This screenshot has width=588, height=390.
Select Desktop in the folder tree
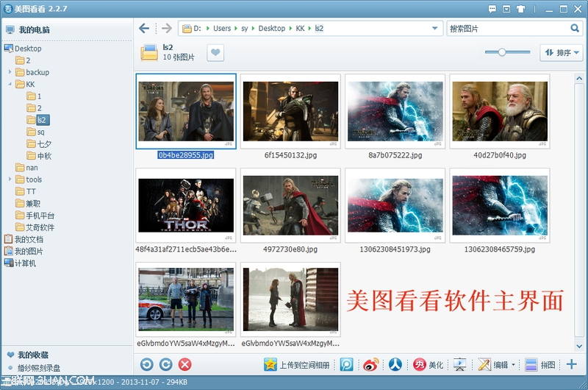23,49
